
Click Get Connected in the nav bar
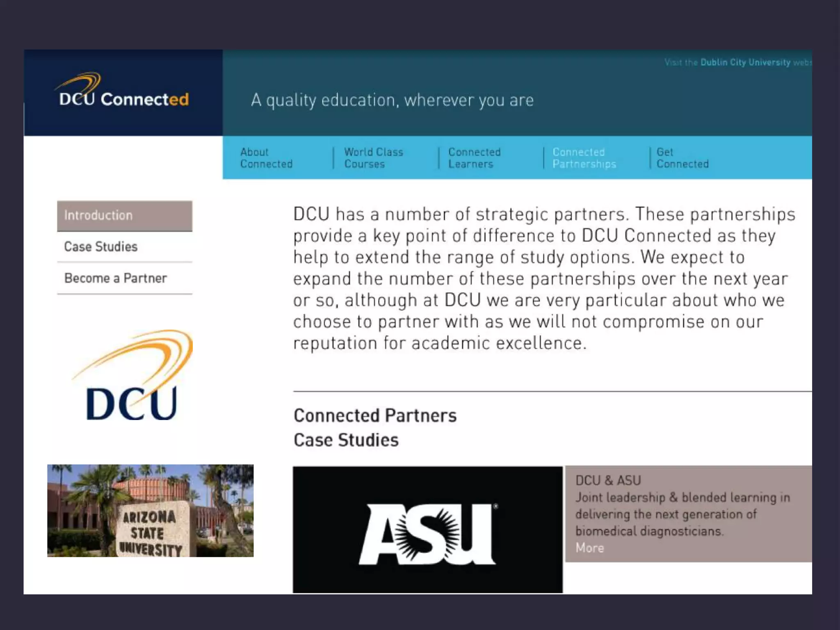coord(682,158)
